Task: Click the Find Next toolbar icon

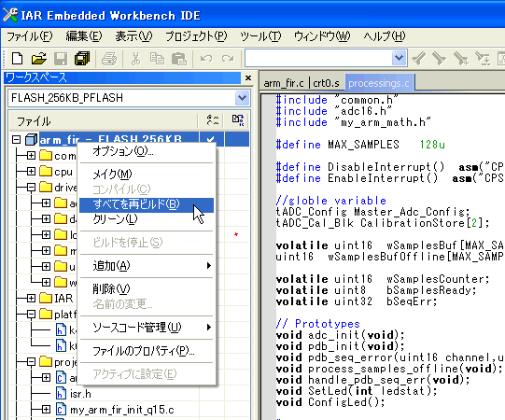Action: (440, 59)
